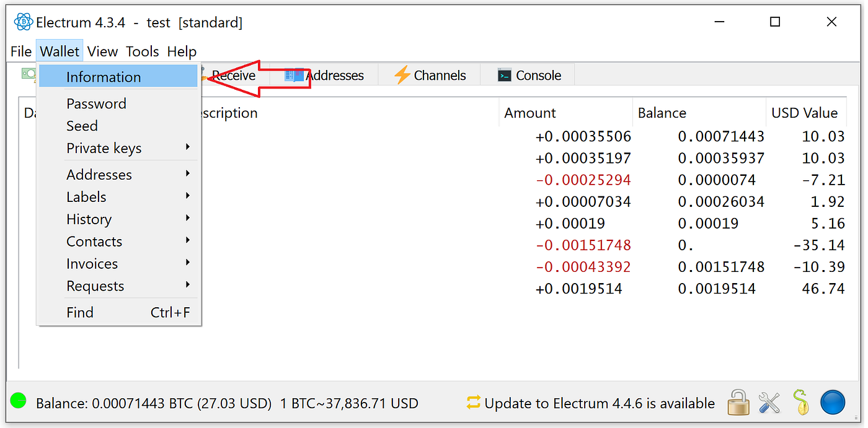Click the Addresses tab icon

point(294,76)
